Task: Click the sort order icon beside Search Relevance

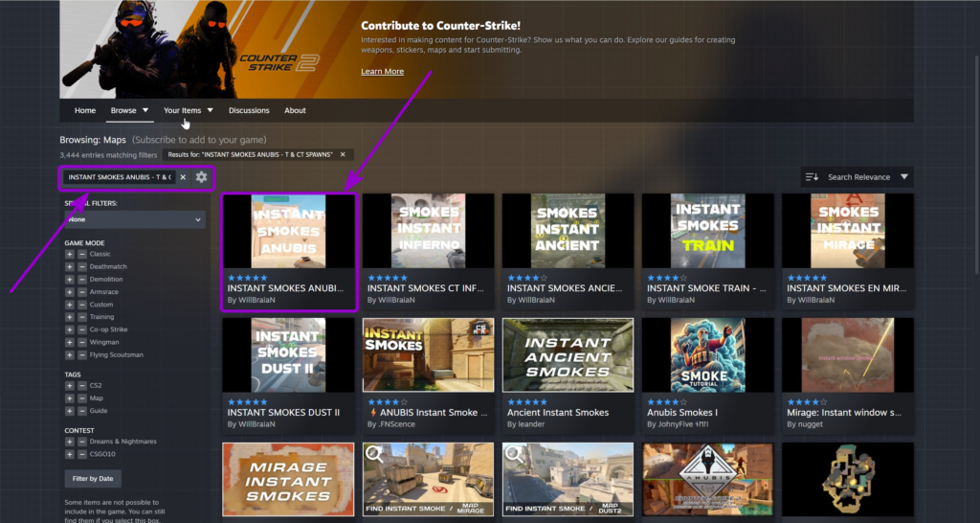Action: 812,177
